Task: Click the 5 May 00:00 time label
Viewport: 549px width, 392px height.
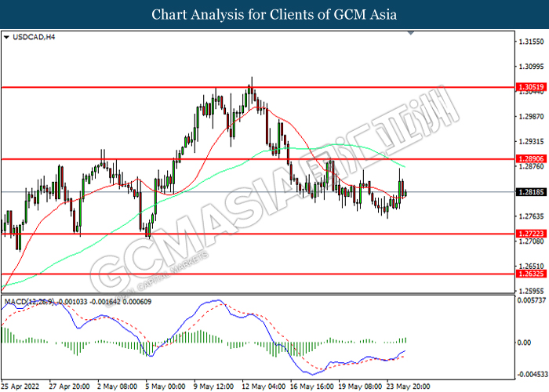Action: 165,387
